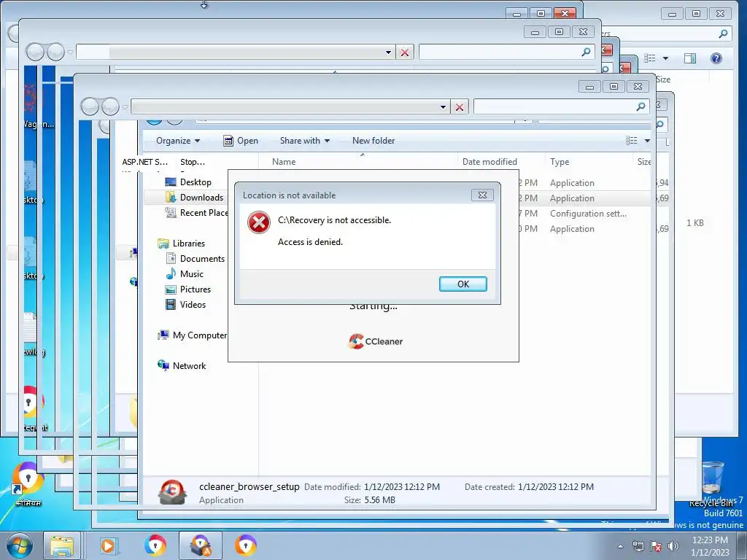Click the purple browser icon on taskbar
747x560 pixels.
point(246,545)
